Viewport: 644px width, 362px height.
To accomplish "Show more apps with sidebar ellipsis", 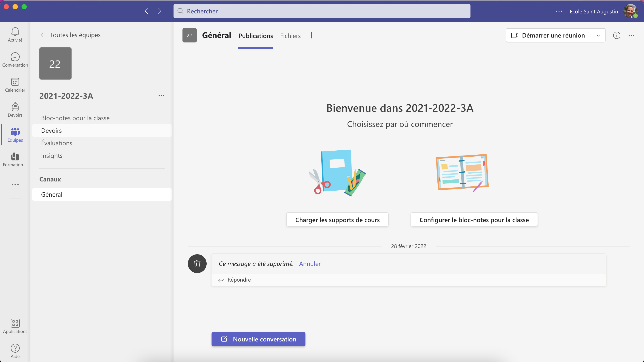I will click(x=15, y=185).
